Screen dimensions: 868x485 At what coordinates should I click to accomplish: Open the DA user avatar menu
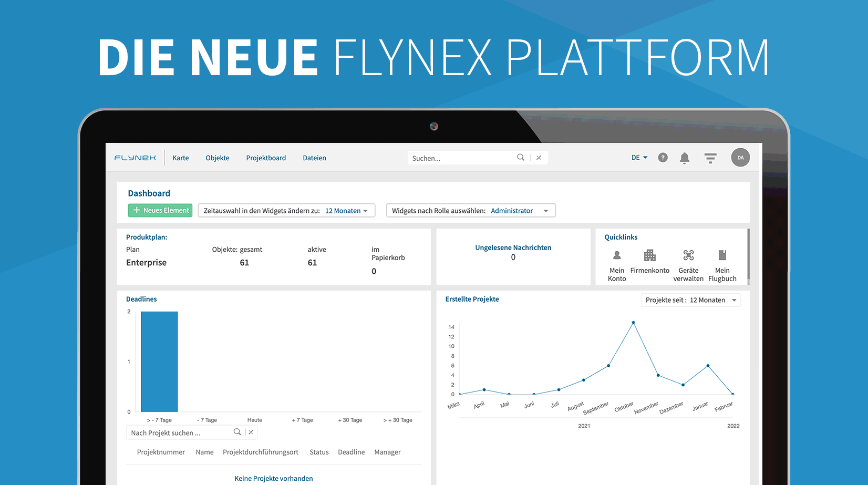[x=740, y=158]
